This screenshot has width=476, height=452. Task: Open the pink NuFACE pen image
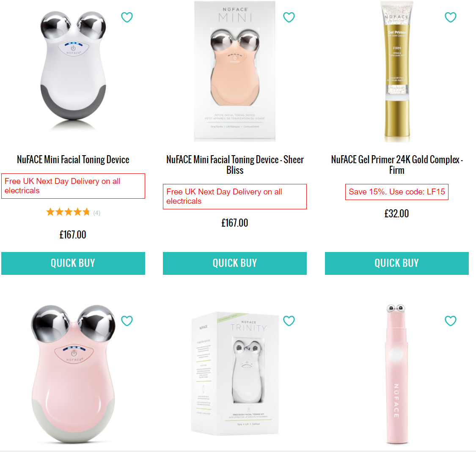coord(396,374)
